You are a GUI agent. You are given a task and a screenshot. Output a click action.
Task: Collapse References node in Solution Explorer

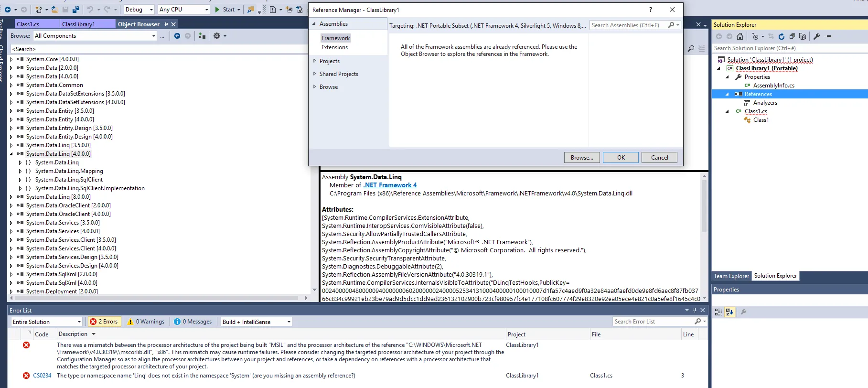tap(728, 94)
